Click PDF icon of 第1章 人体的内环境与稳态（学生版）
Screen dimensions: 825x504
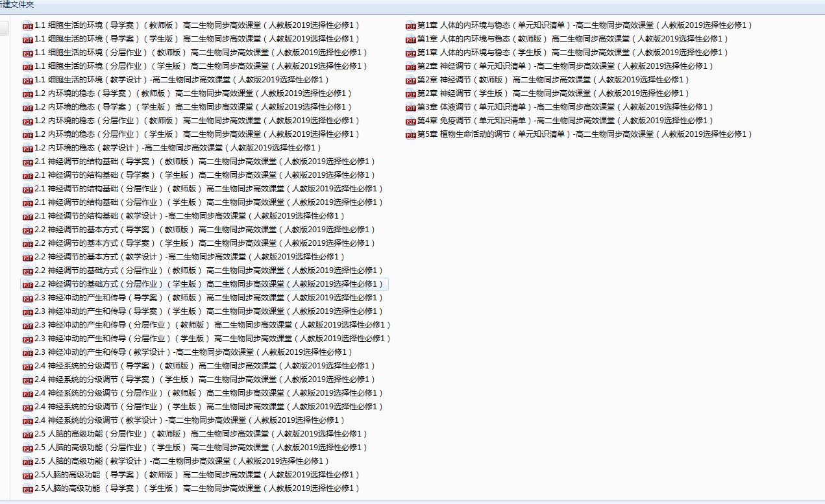point(410,53)
